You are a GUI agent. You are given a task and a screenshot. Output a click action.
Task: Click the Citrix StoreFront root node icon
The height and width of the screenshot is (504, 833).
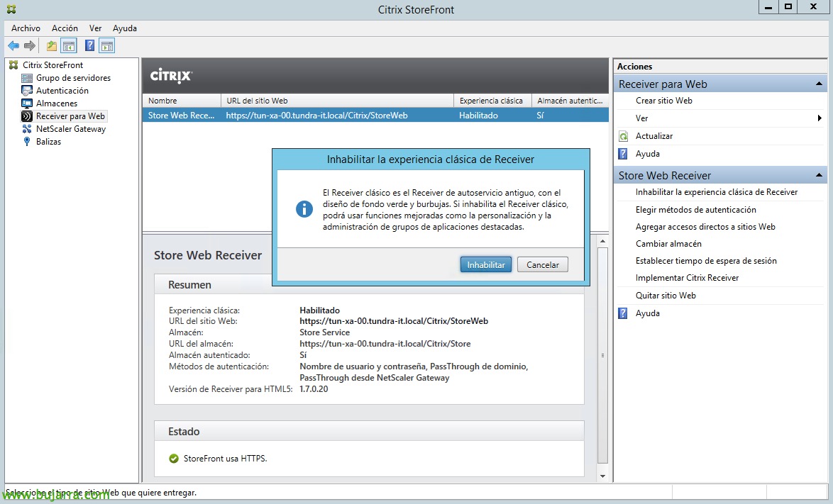(13, 65)
